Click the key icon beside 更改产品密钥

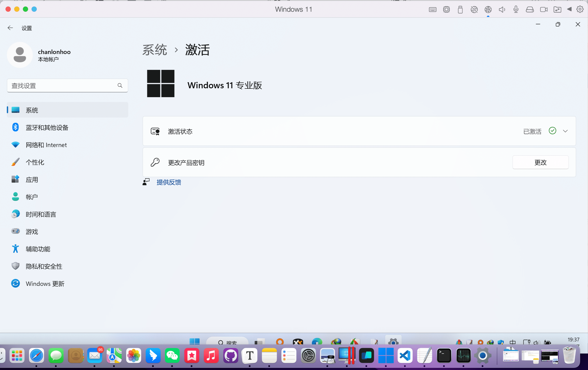155,162
